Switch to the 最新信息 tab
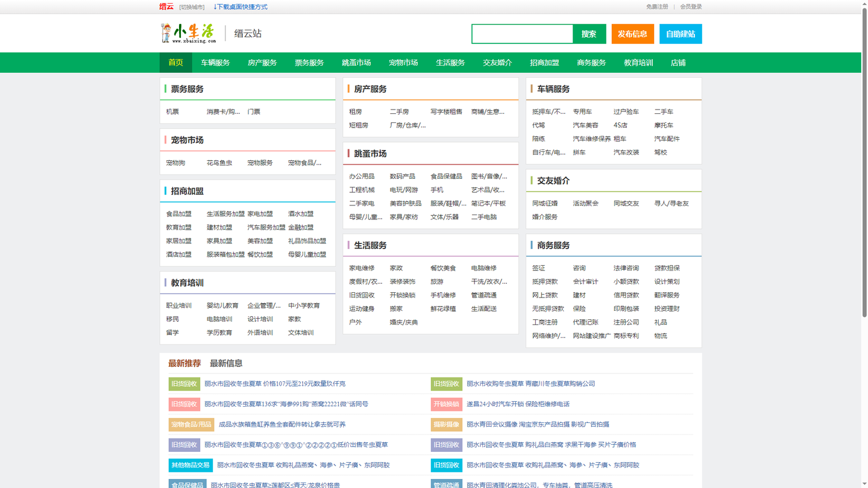 226,363
